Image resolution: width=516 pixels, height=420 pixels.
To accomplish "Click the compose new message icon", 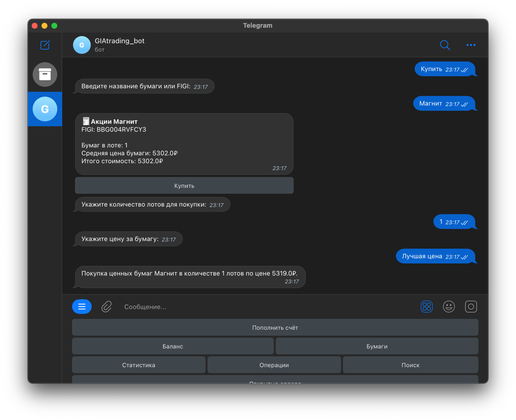I will [45, 45].
